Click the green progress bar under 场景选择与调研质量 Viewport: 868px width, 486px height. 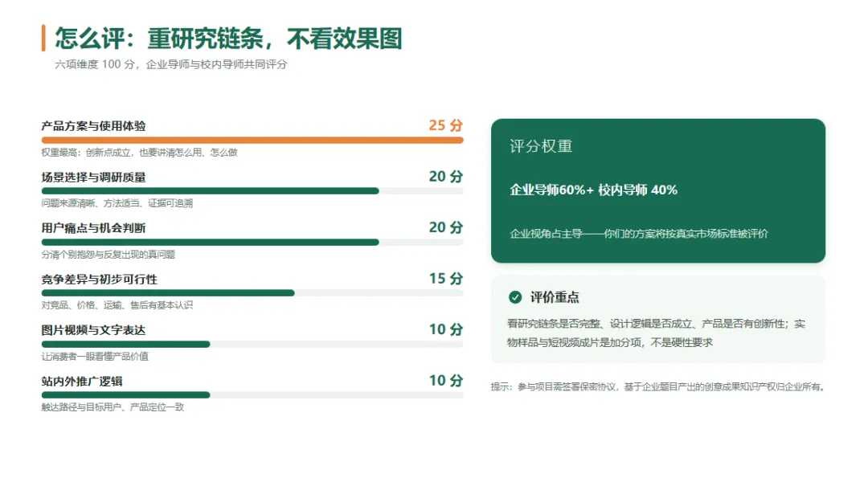pos(211,191)
